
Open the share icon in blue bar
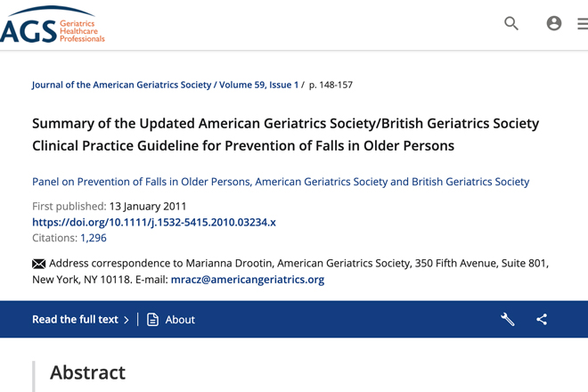click(x=542, y=319)
